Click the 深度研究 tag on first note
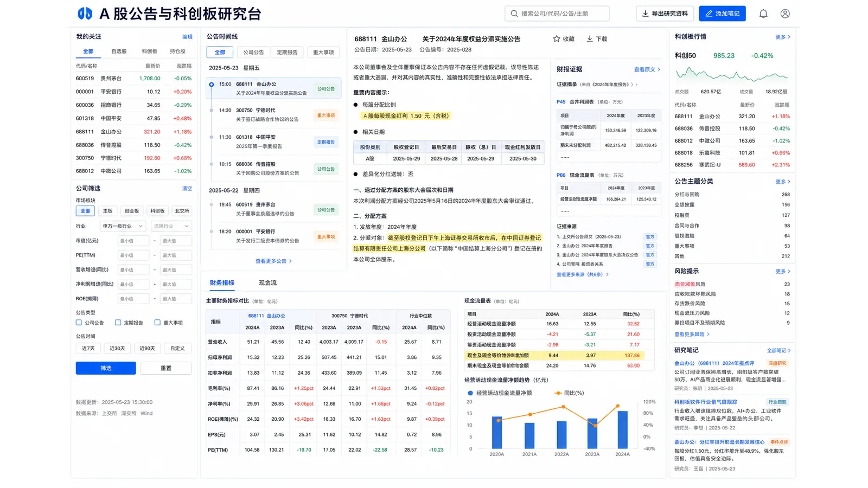The image size is (868, 488). [777, 363]
